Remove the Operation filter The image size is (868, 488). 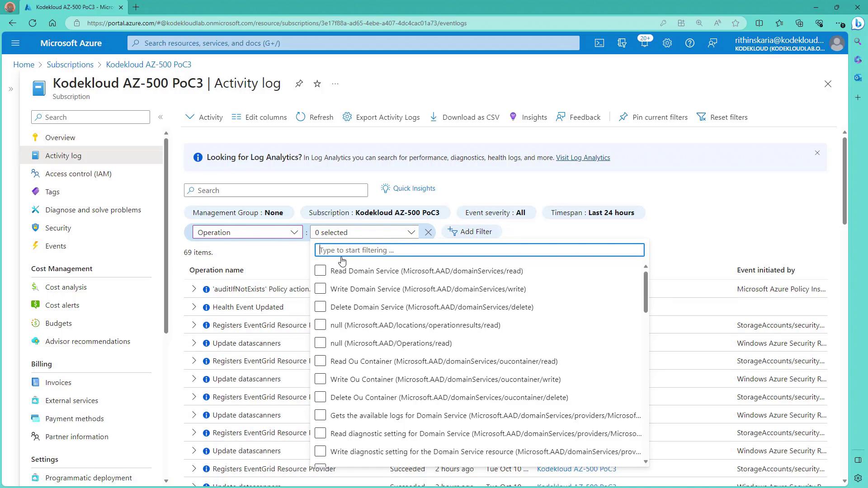(428, 232)
